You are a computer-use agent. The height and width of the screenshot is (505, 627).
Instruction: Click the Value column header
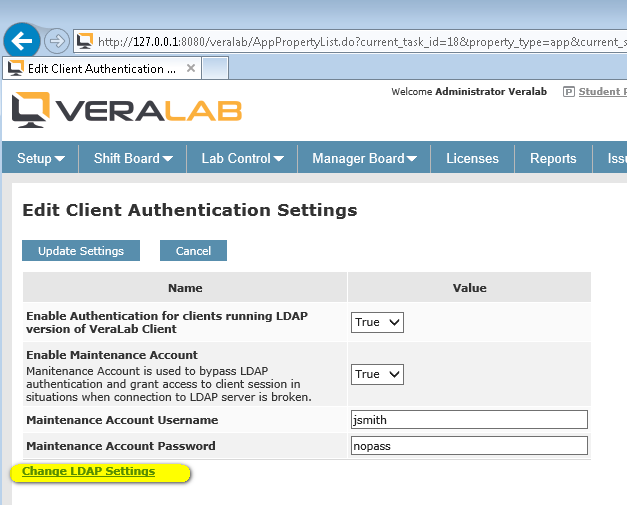click(469, 287)
